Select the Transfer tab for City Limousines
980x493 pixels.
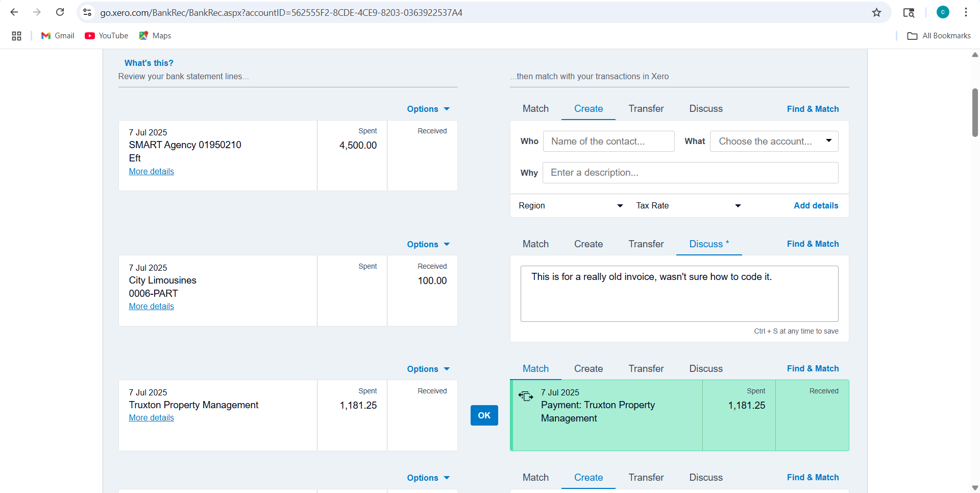(x=646, y=244)
